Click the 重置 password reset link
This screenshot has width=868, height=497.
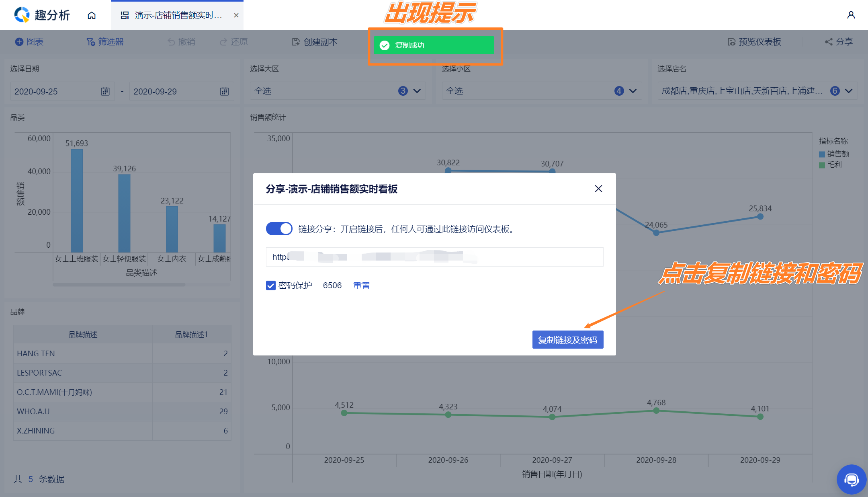click(361, 285)
